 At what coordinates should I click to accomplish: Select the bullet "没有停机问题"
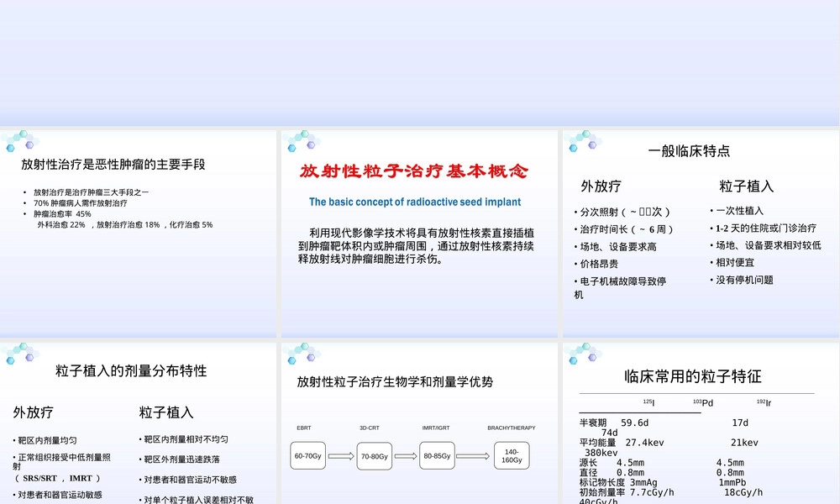(742, 280)
